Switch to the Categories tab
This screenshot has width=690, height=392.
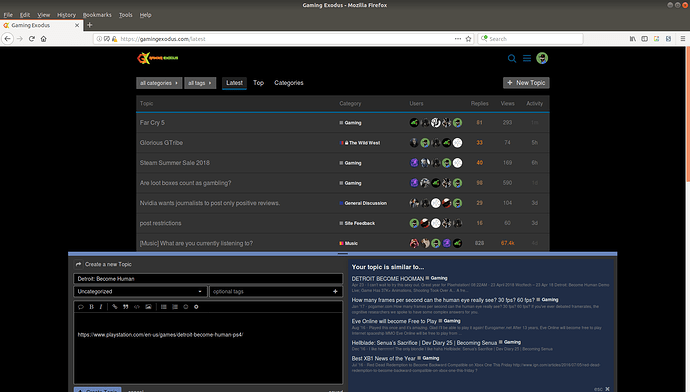(289, 83)
